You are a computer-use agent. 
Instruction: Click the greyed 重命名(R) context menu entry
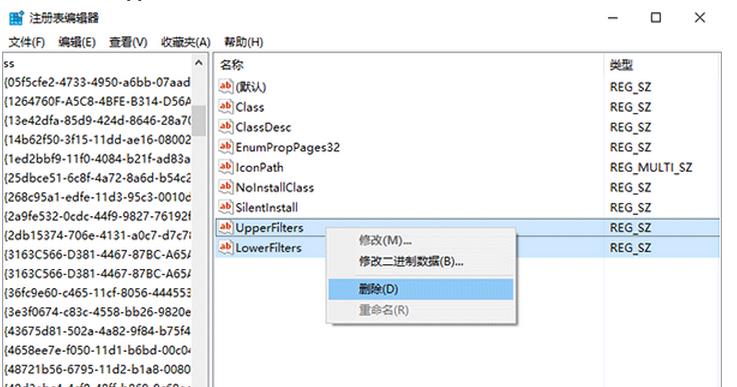point(421,310)
